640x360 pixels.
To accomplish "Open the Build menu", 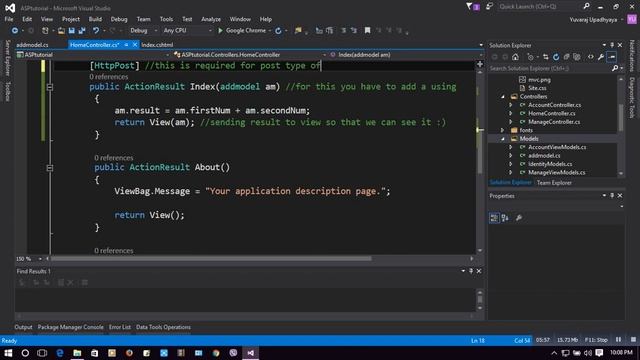I will (95, 19).
